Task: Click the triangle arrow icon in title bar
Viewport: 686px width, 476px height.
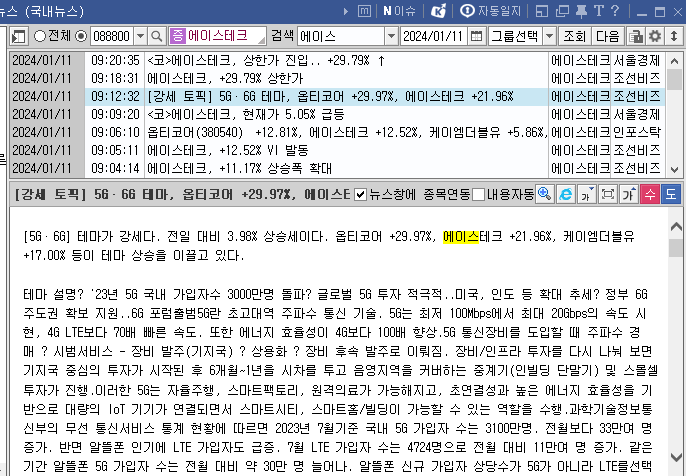Action: click(346, 11)
